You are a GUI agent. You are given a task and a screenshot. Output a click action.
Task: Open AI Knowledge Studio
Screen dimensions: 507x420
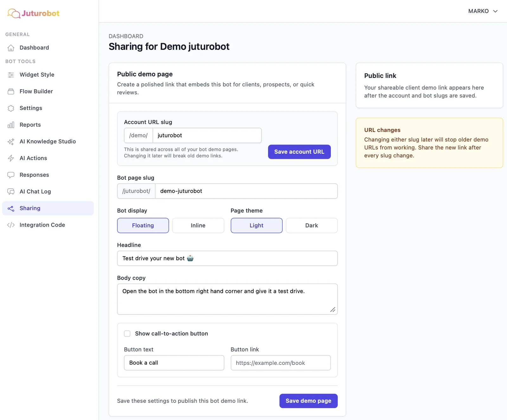pos(48,142)
